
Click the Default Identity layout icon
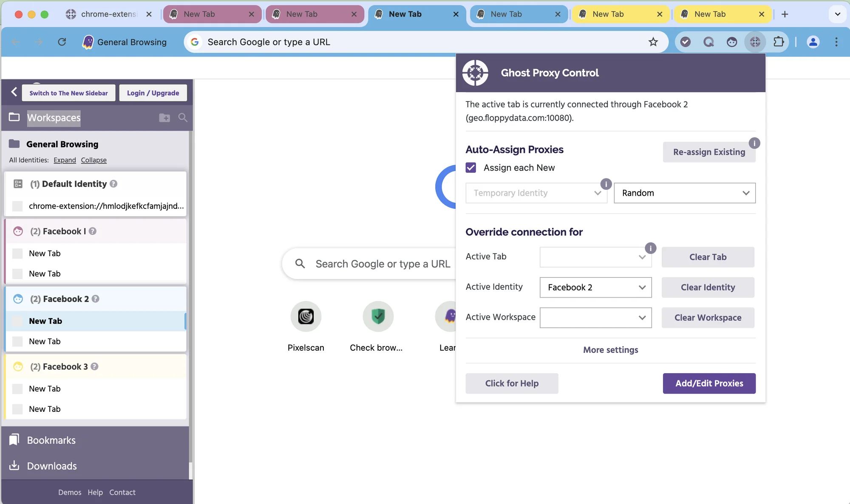tap(18, 184)
